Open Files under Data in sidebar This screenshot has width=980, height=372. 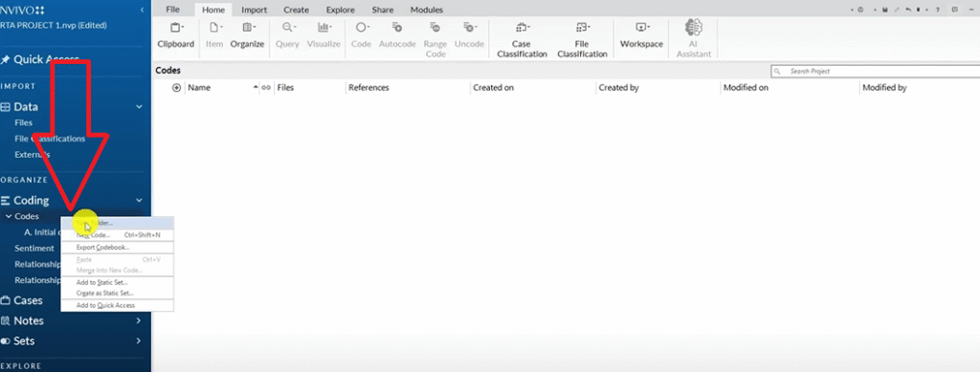pos(24,123)
